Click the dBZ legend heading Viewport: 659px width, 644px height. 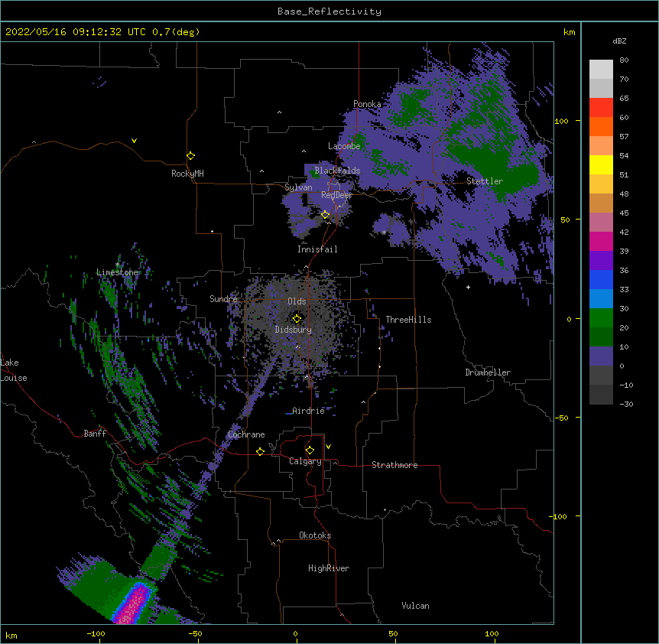pos(619,41)
